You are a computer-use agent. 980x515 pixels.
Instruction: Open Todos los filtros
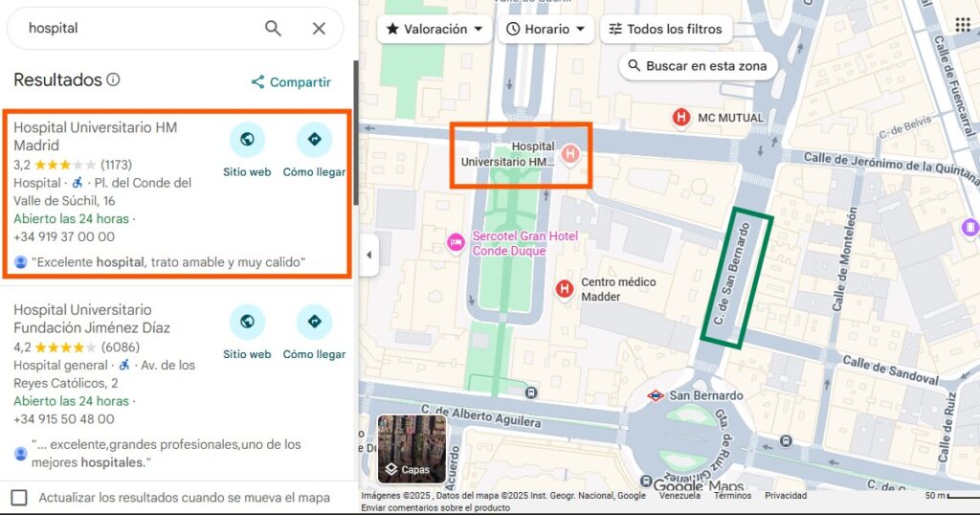(666, 29)
